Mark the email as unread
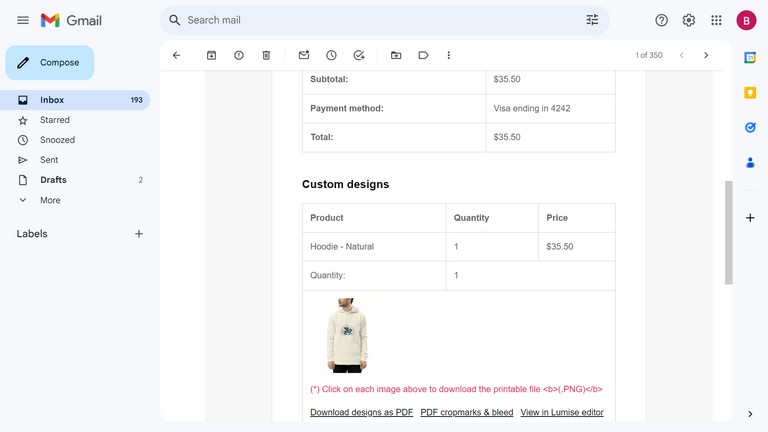 (304, 55)
